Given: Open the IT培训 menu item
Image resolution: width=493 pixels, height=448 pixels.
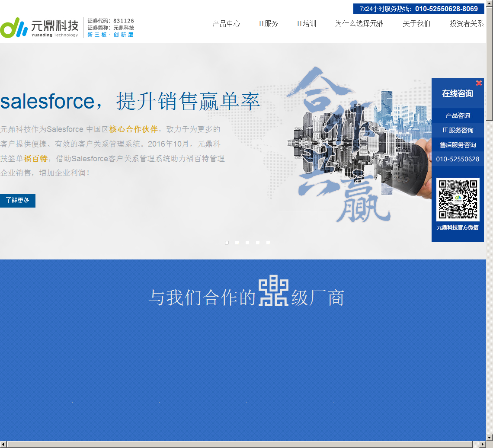Looking at the screenshot, I should (x=307, y=24).
